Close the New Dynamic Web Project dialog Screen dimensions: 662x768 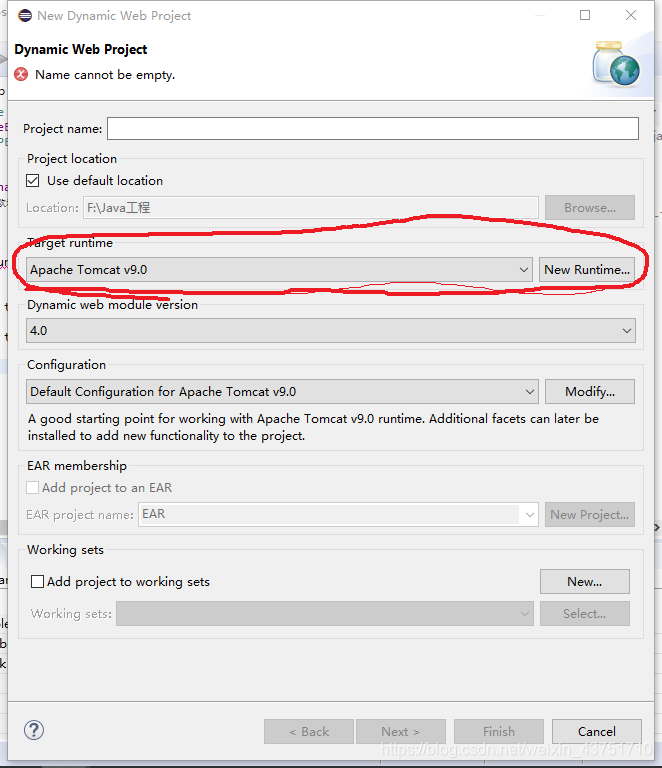[631, 15]
